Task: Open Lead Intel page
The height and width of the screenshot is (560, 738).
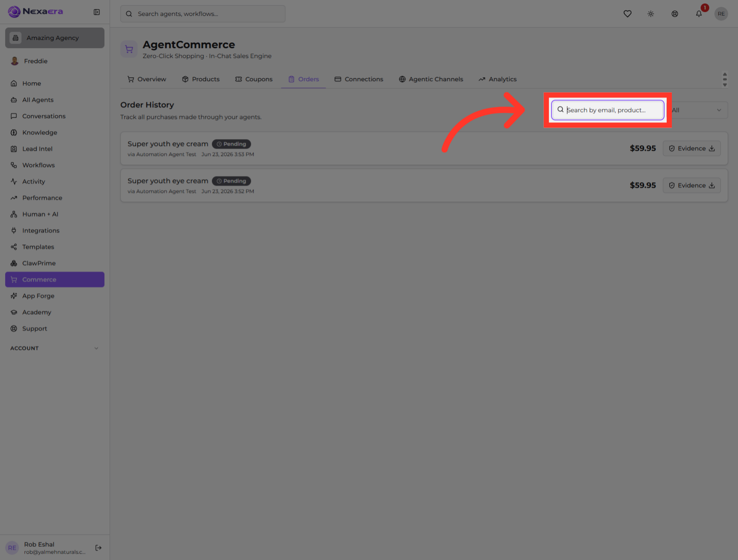Action: (x=55, y=149)
